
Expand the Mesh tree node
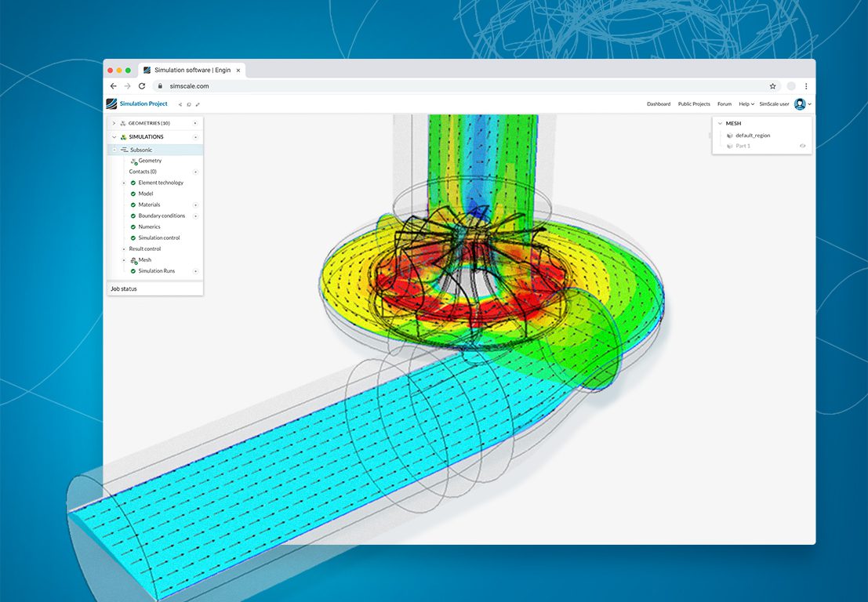click(x=123, y=260)
